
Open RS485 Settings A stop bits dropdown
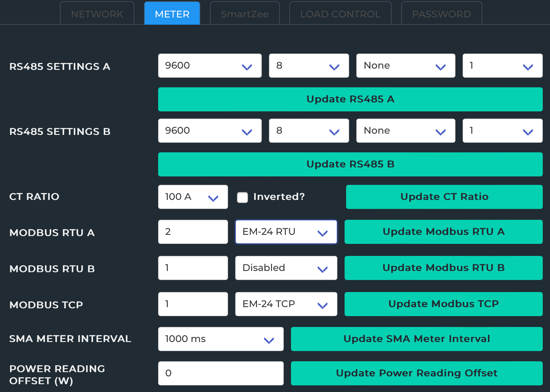502,66
